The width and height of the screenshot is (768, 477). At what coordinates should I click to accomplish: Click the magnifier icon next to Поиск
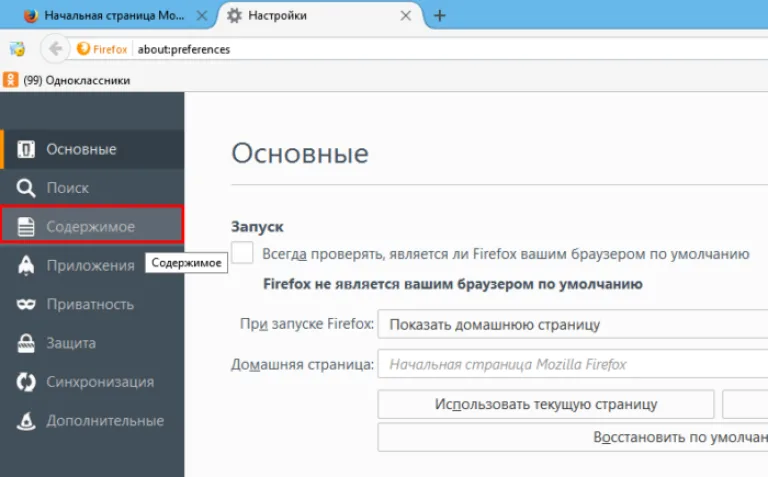coord(25,188)
